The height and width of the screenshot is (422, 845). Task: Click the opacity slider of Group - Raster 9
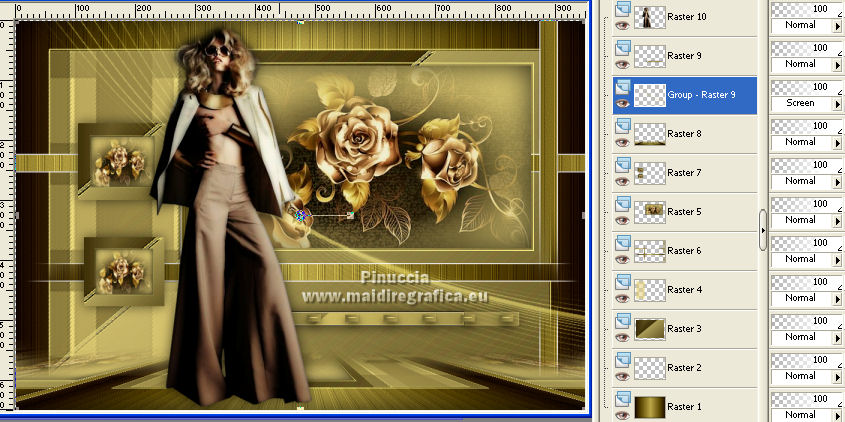[x=807, y=87]
